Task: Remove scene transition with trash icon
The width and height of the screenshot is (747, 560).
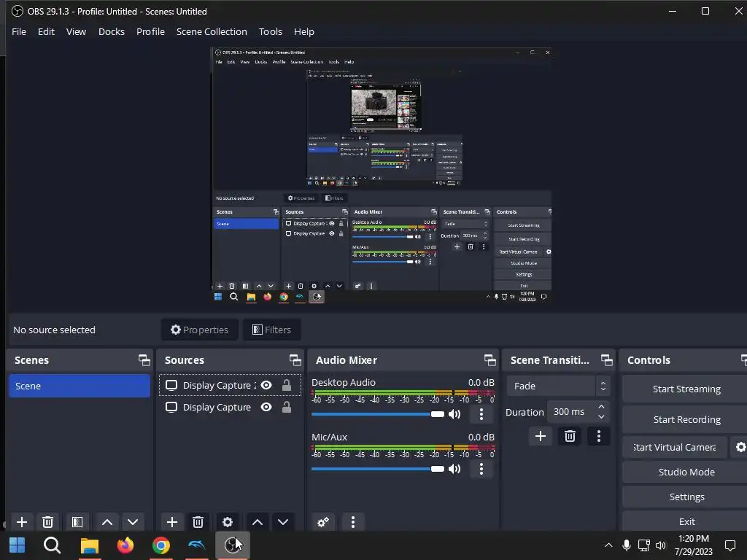Action: coord(570,436)
